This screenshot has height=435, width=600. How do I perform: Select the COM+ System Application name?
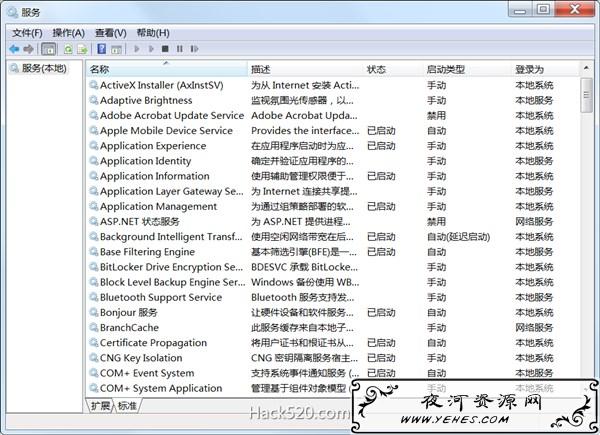[x=161, y=388]
